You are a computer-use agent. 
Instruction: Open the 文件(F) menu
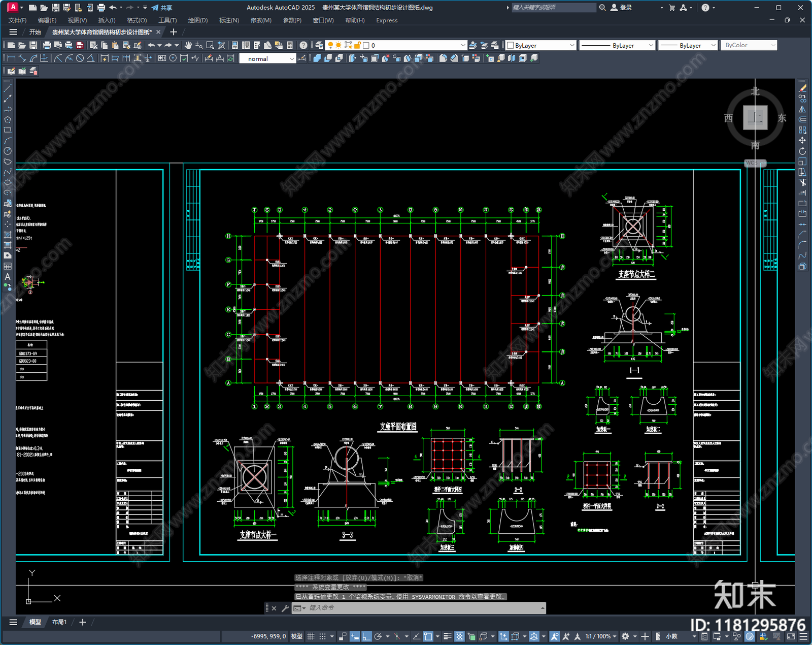tap(17, 20)
